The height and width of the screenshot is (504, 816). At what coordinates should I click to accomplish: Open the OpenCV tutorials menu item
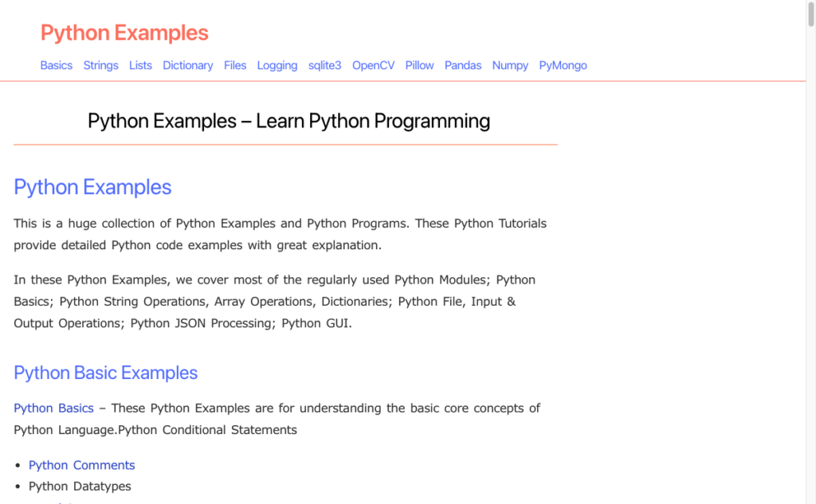374,65
